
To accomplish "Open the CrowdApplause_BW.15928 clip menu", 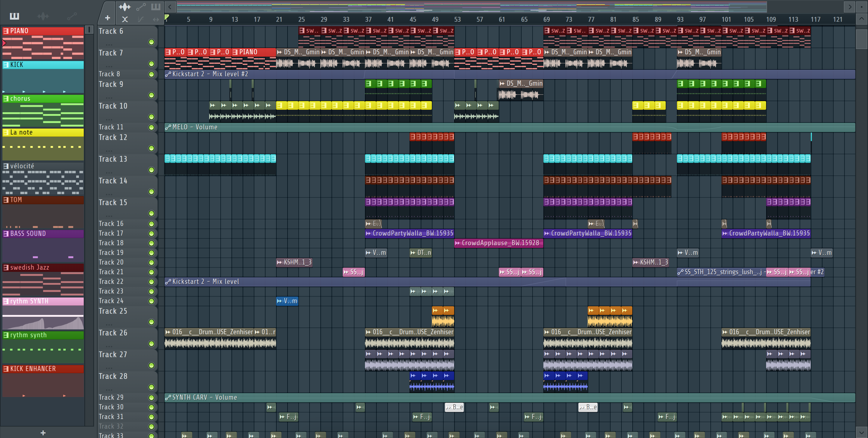I will coord(458,243).
